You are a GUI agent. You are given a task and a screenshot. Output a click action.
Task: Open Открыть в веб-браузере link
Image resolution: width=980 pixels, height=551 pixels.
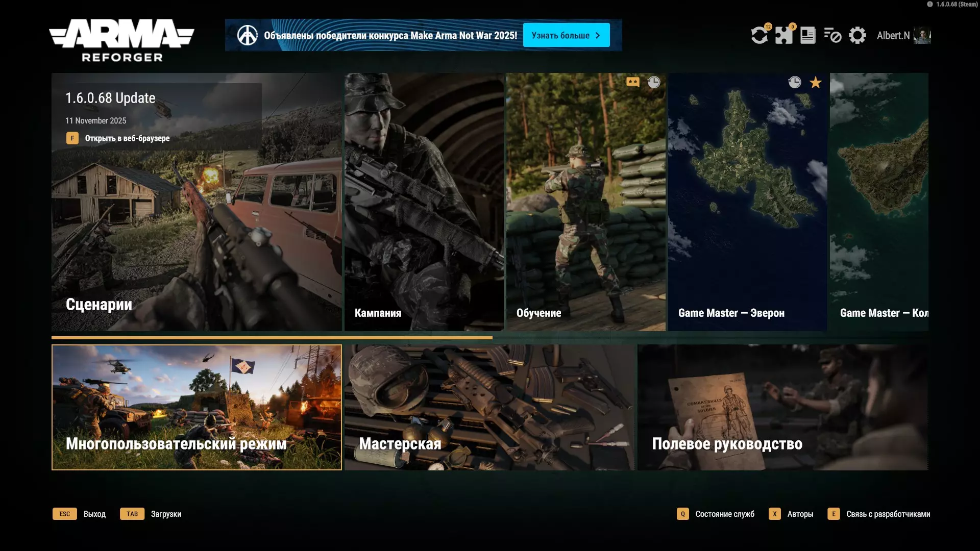[x=127, y=138]
